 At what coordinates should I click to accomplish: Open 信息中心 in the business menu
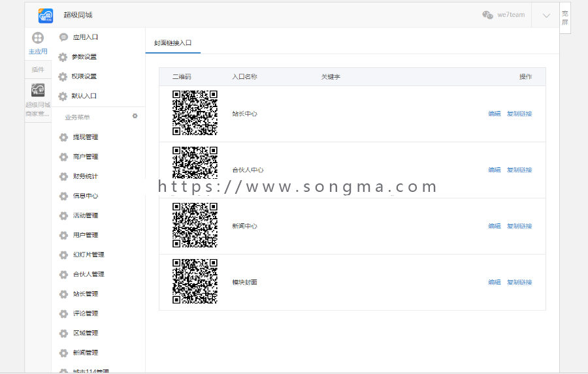pos(86,196)
